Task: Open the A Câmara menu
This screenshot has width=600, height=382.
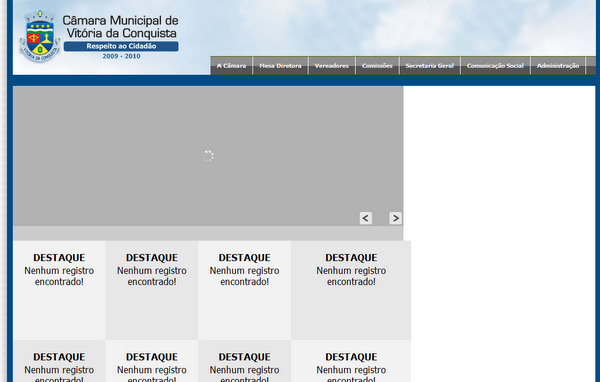Action: click(231, 65)
